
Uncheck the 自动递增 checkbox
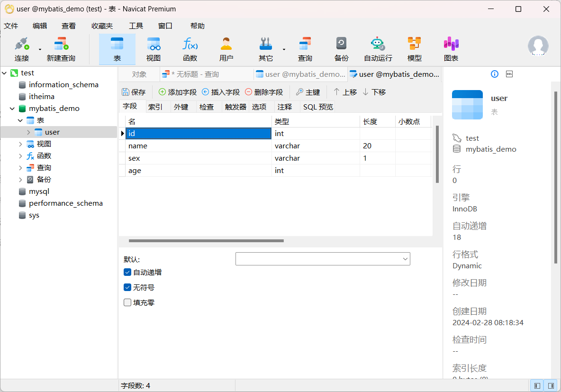pos(127,272)
